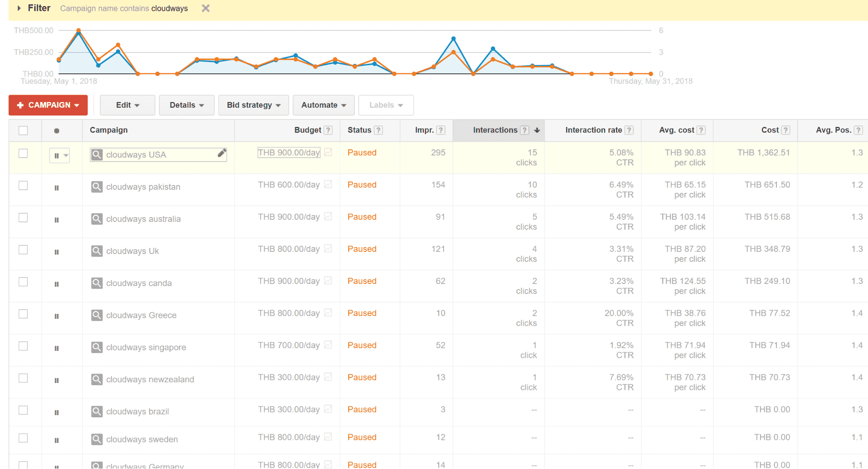Open the cloudways newzealand campaign link
The width and height of the screenshot is (868, 469).
[x=150, y=380]
